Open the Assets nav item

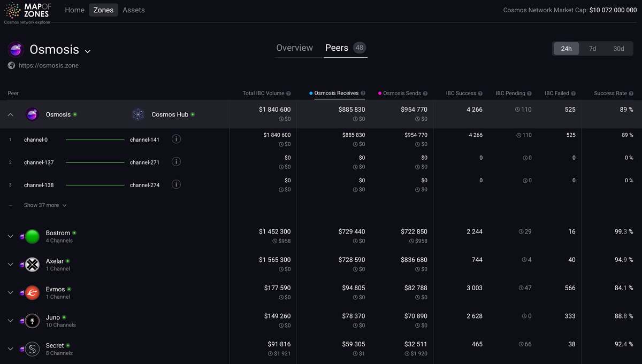[x=134, y=10]
